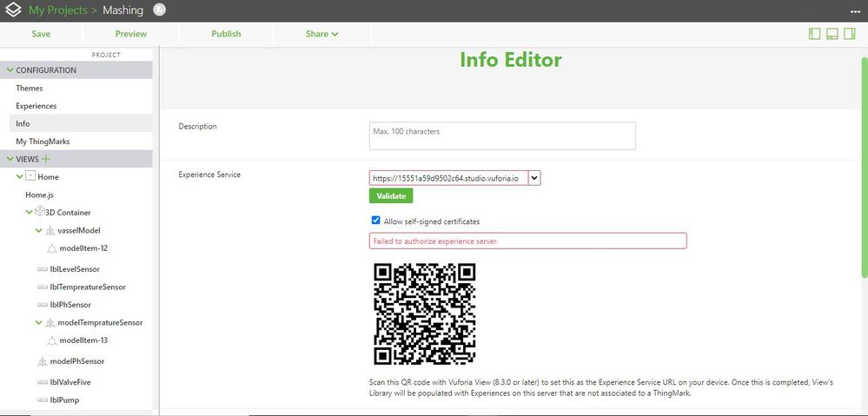Click the 3D Container cube icon

tap(39, 211)
